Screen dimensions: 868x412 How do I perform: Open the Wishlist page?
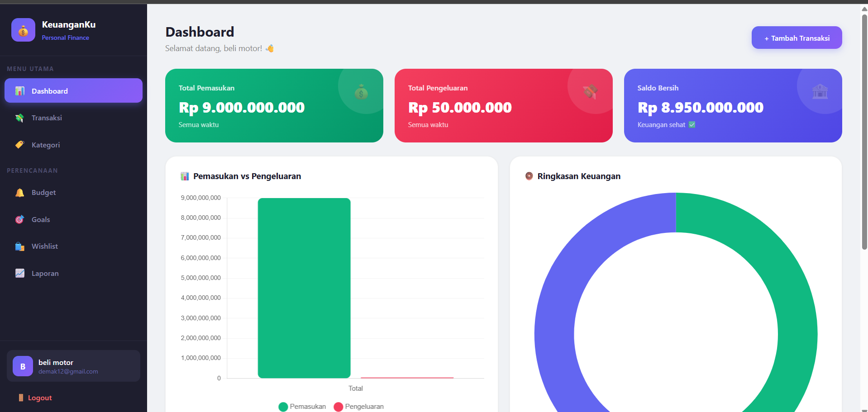point(73,246)
